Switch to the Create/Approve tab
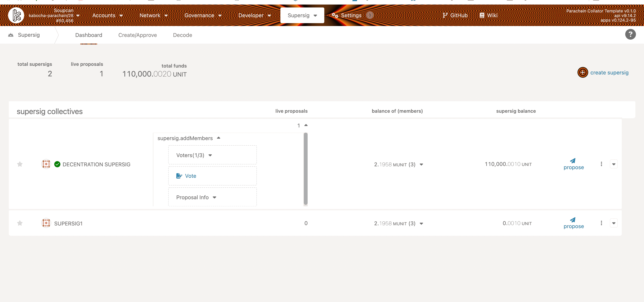Image resolution: width=644 pixels, height=302 pixels. pyautogui.click(x=137, y=35)
